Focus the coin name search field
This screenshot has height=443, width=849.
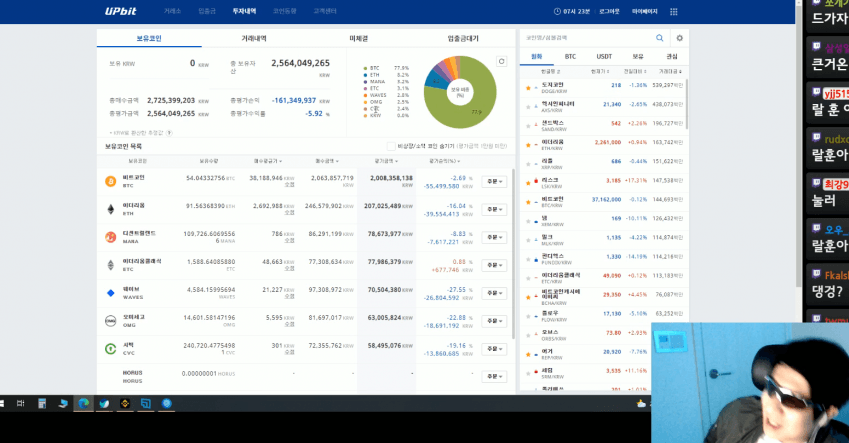587,38
